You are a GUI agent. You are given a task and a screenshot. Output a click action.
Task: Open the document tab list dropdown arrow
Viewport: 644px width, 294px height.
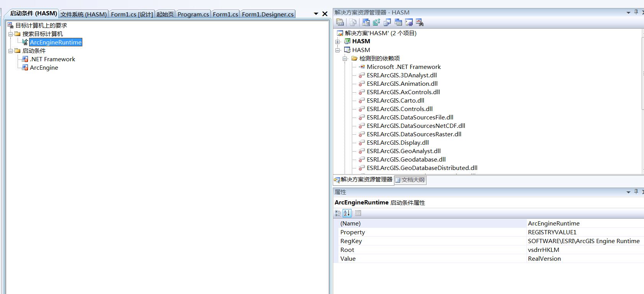[316, 14]
